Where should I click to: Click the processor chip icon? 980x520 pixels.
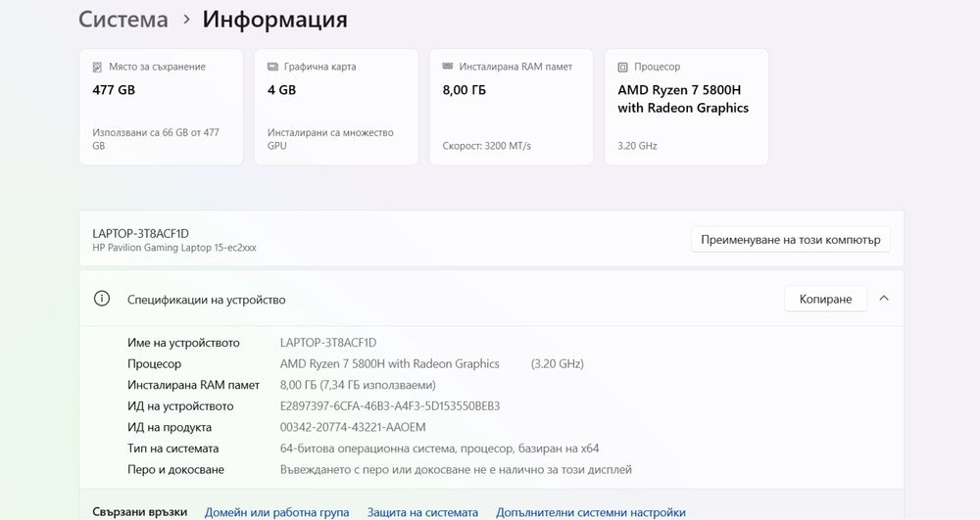click(623, 68)
